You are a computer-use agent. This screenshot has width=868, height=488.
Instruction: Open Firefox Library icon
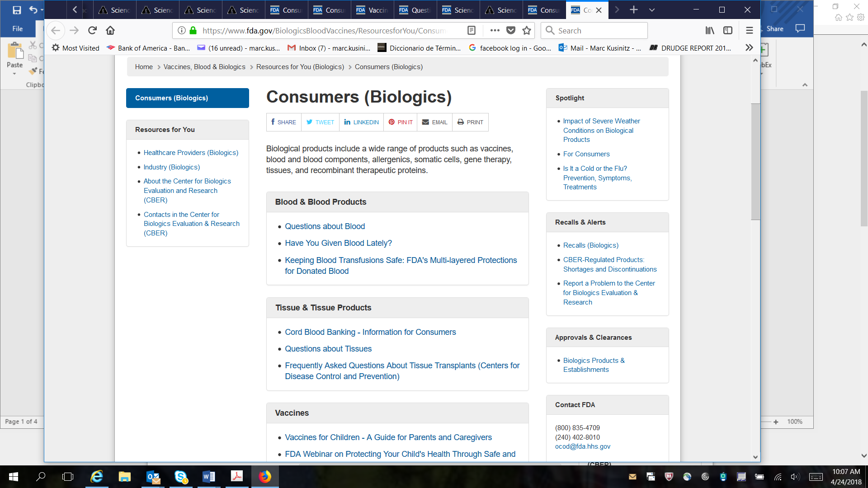[x=710, y=30]
